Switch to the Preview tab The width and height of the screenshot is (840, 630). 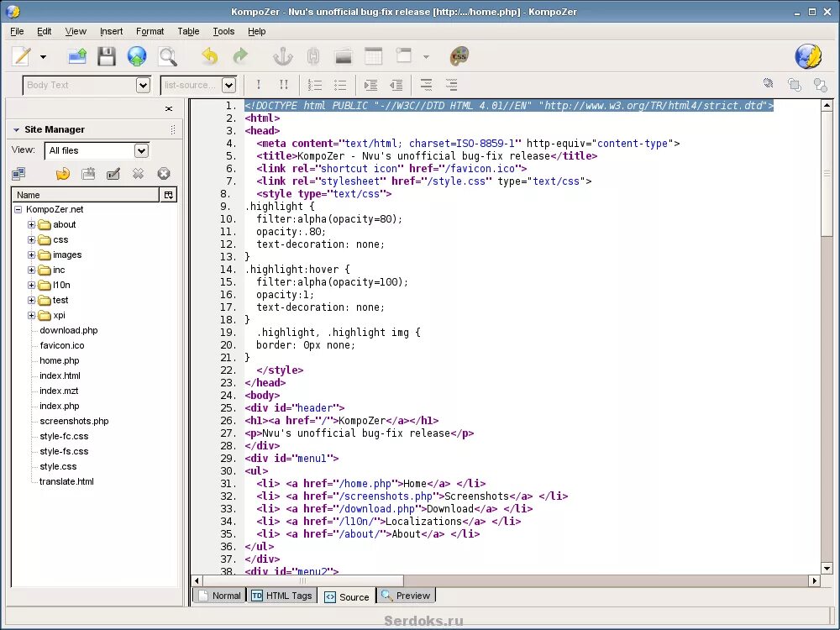click(x=406, y=596)
